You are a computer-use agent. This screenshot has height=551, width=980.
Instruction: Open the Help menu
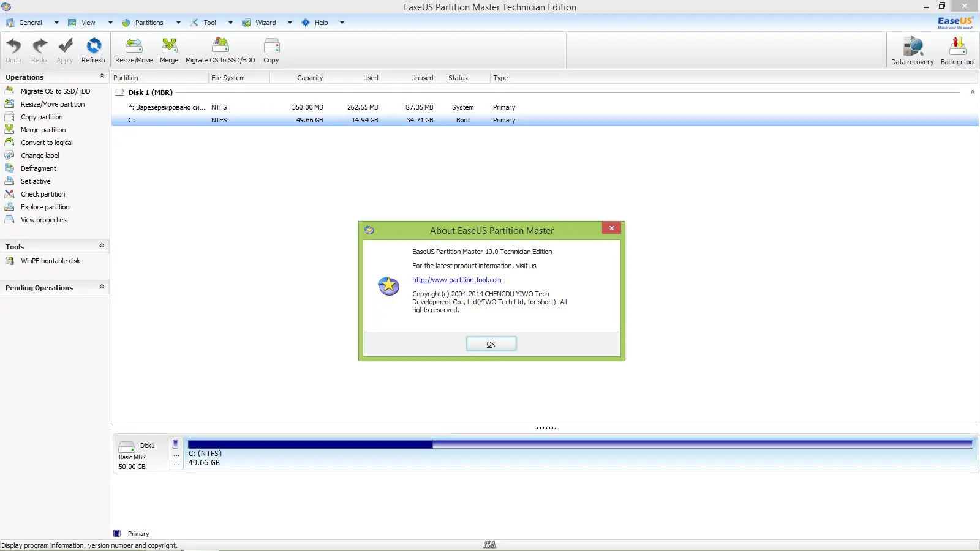coord(322,23)
